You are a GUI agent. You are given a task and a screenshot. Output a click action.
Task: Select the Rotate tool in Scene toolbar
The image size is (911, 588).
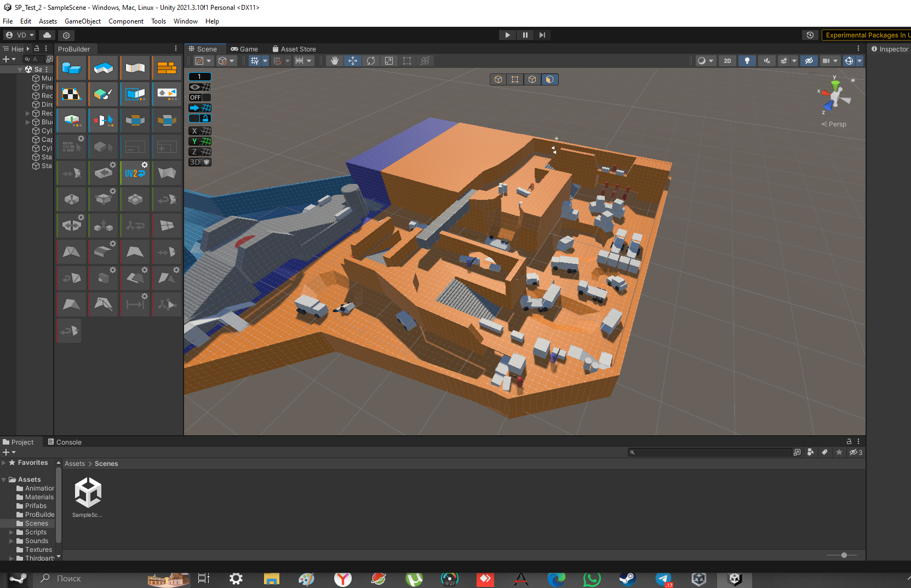click(371, 61)
